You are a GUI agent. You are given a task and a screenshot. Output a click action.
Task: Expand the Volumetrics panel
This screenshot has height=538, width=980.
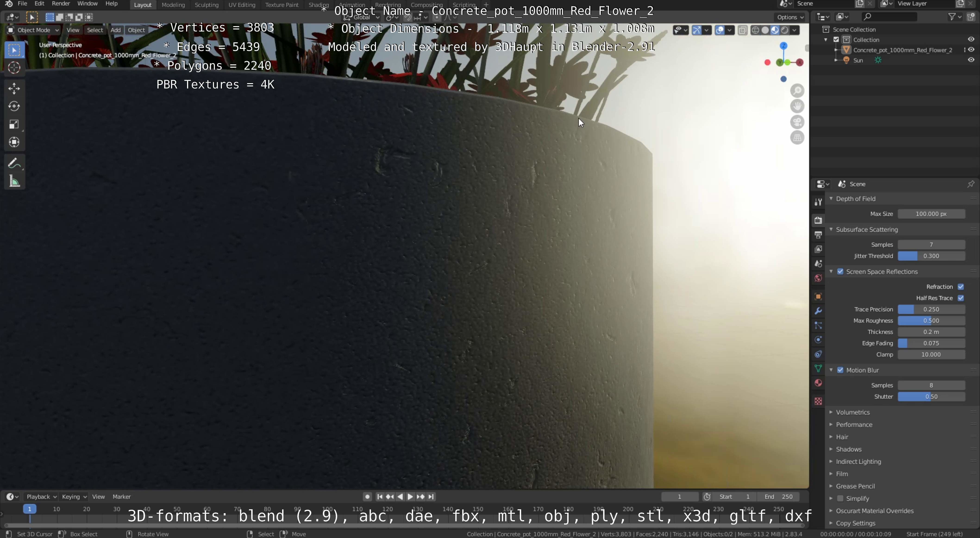(853, 412)
